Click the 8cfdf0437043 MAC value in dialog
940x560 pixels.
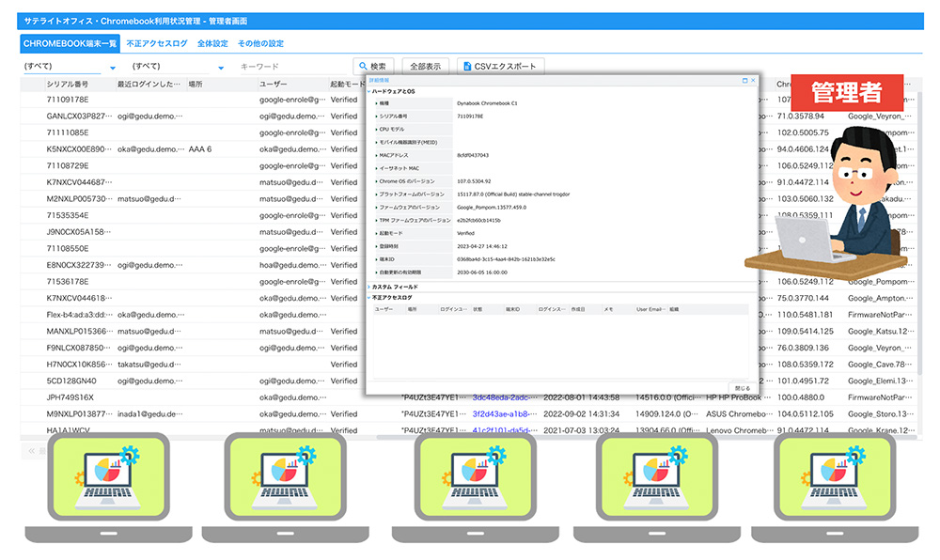(473, 155)
